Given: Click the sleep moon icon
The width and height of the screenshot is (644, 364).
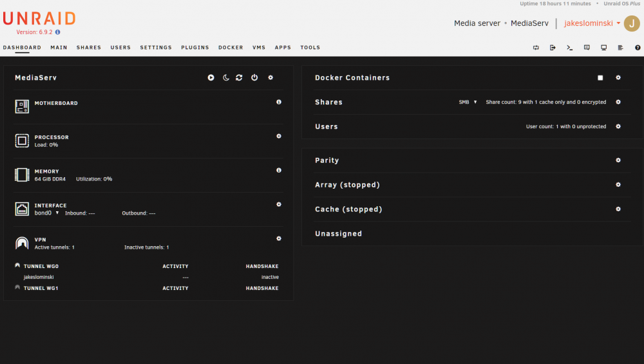Looking at the screenshot, I should click(226, 78).
